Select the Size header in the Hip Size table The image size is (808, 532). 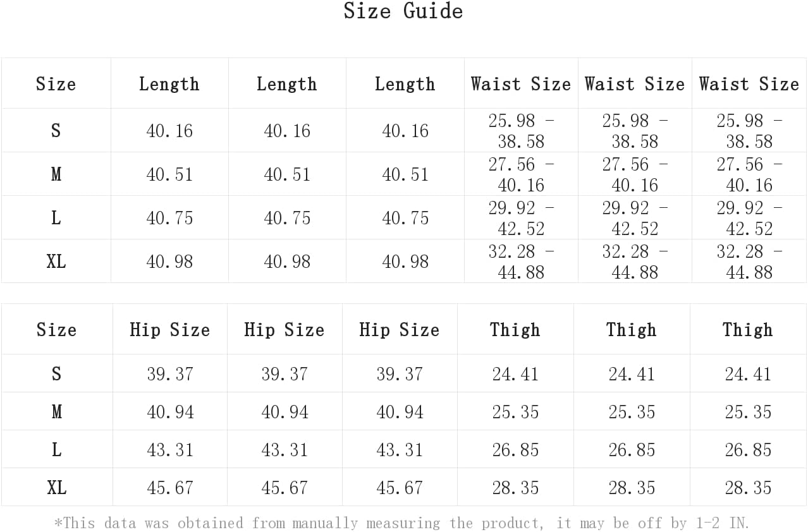coord(56,330)
